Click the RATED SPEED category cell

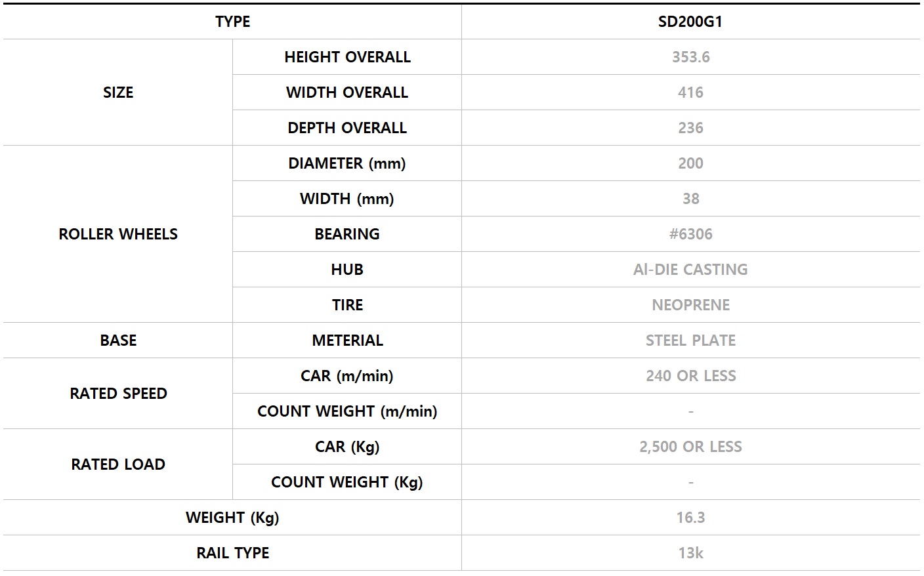click(x=118, y=394)
